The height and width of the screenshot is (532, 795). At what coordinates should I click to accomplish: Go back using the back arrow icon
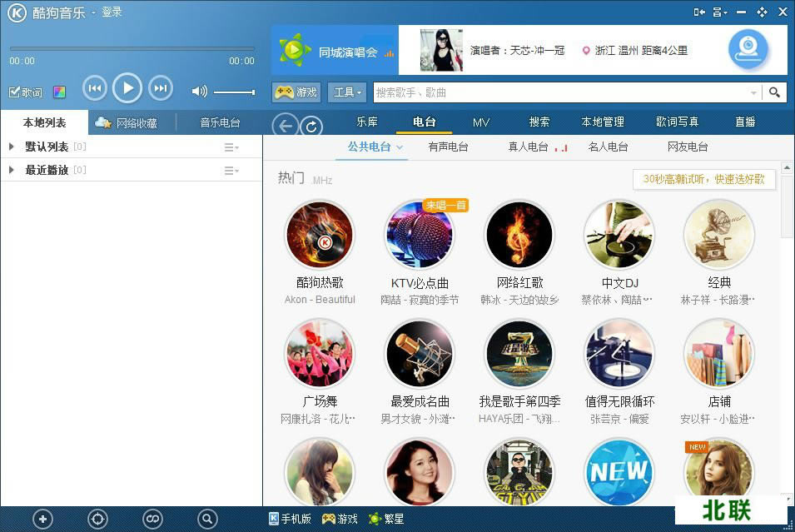286,126
